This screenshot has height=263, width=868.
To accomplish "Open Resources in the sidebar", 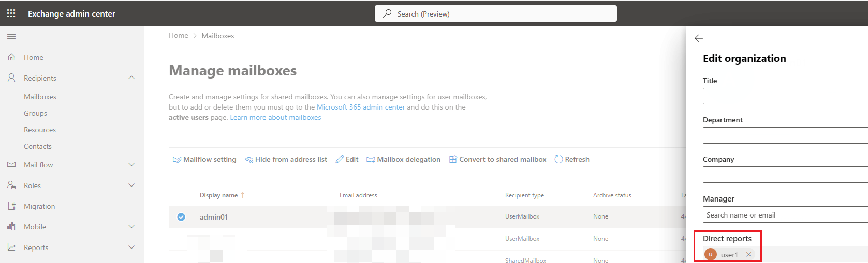I will click(x=40, y=130).
